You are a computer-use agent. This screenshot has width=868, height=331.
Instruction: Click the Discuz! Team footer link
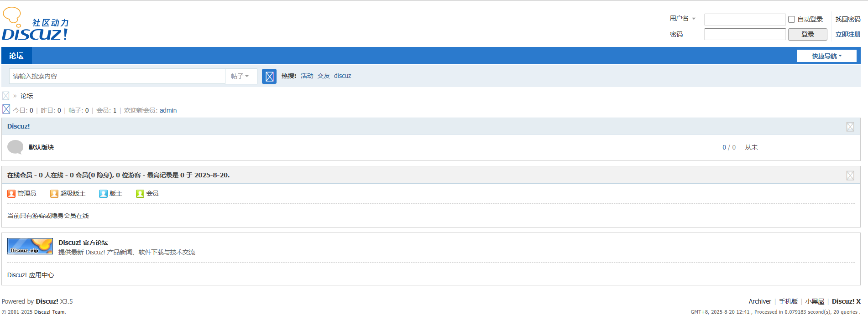coord(50,312)
